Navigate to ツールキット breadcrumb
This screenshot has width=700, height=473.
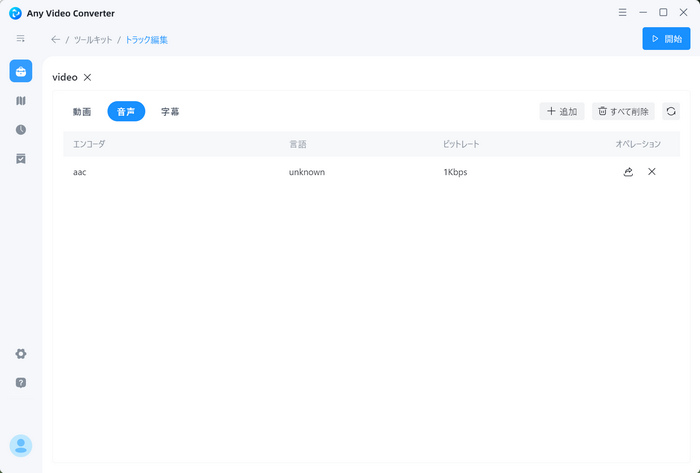coord(93,40)
